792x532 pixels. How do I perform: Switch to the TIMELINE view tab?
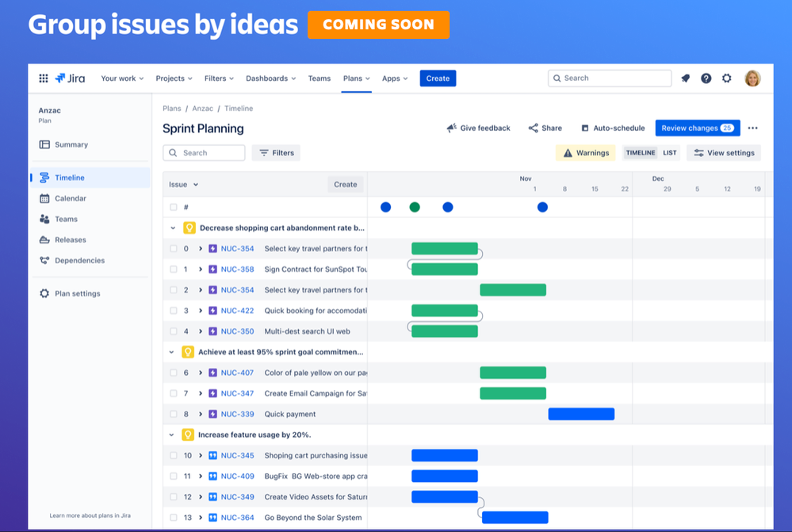coord(641,153)
